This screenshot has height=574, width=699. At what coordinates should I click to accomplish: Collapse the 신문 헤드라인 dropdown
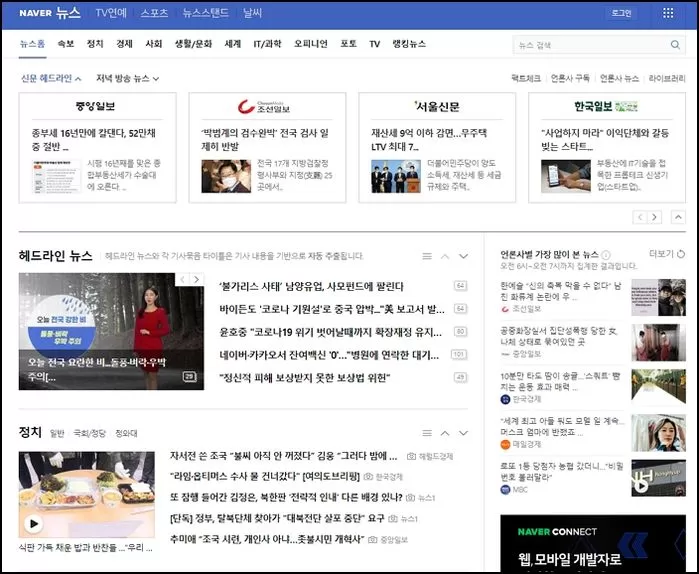click(x=51, y=78)
